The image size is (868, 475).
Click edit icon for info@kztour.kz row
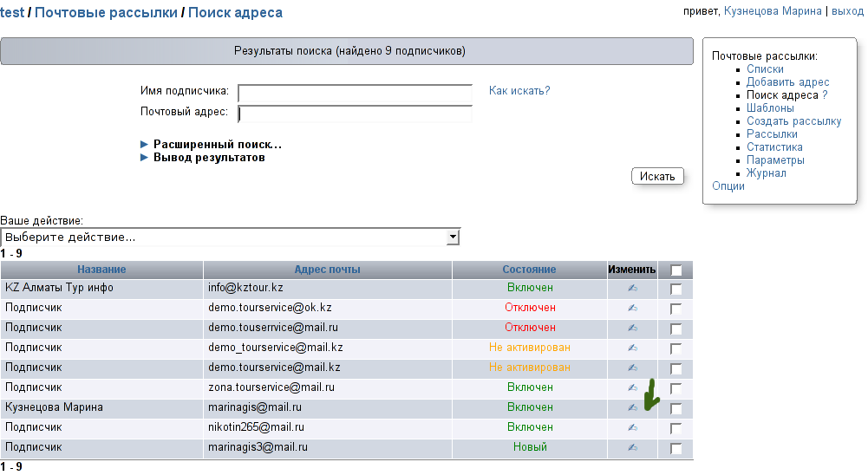[633, 288]
